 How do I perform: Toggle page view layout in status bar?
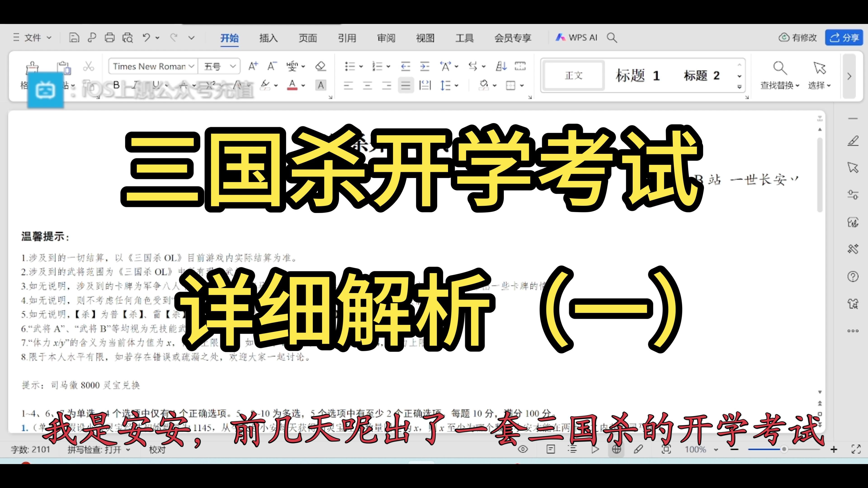551,449
